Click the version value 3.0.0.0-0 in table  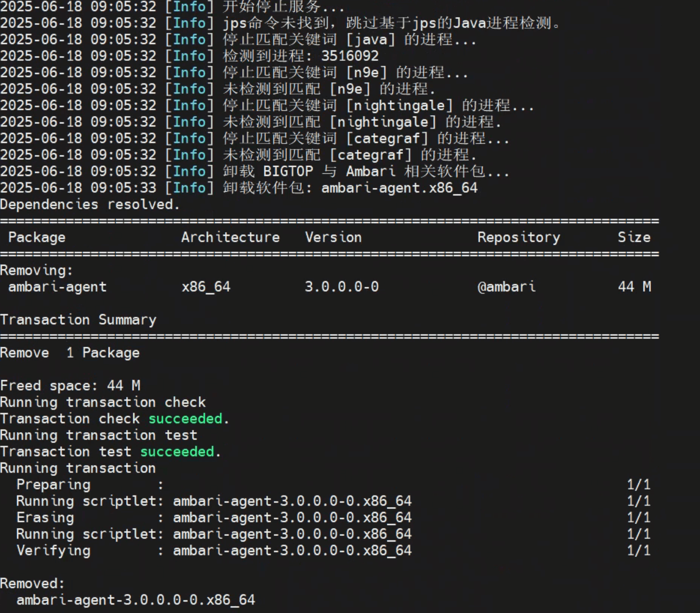[342, 287]
